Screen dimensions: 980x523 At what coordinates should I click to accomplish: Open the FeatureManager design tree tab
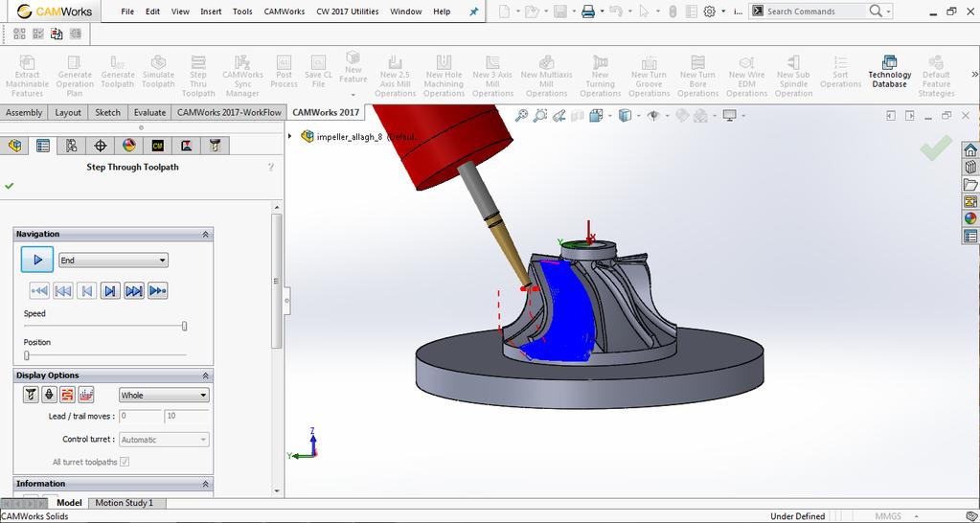point(15,146)
